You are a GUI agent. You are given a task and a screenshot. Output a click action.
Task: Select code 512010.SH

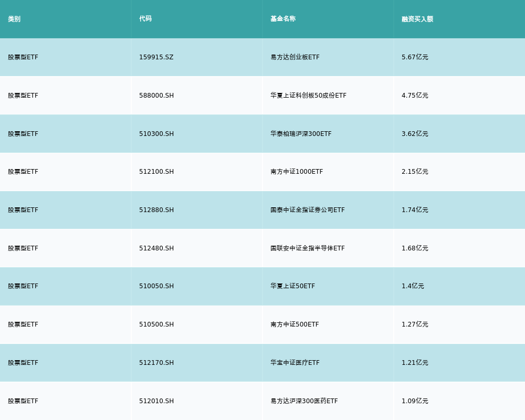point(156,401)
